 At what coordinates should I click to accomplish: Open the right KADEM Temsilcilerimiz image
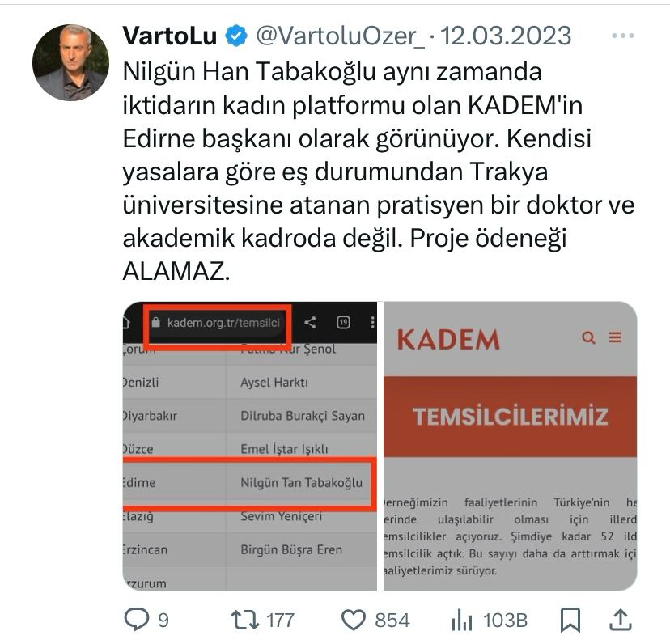(511, 446)
